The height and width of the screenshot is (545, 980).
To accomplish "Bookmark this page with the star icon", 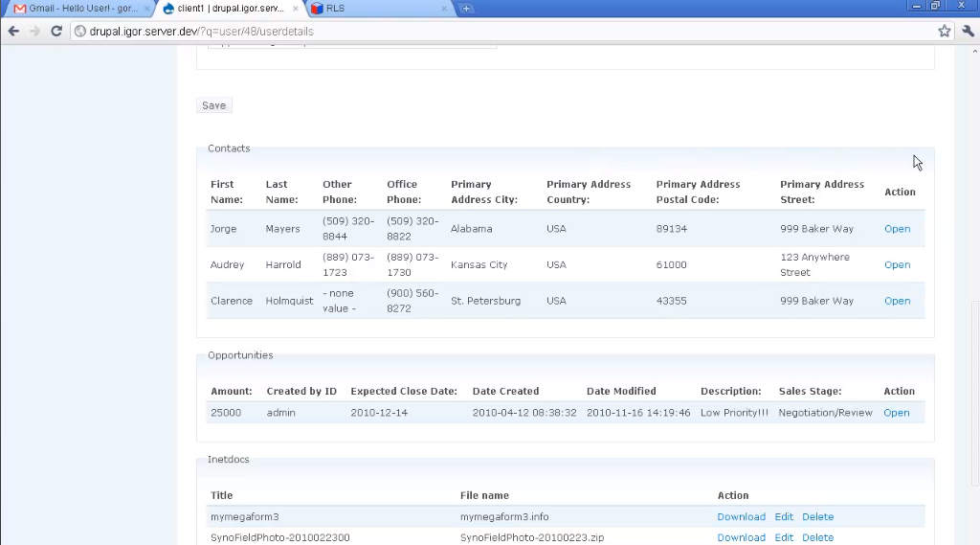I will pos(944,31).
